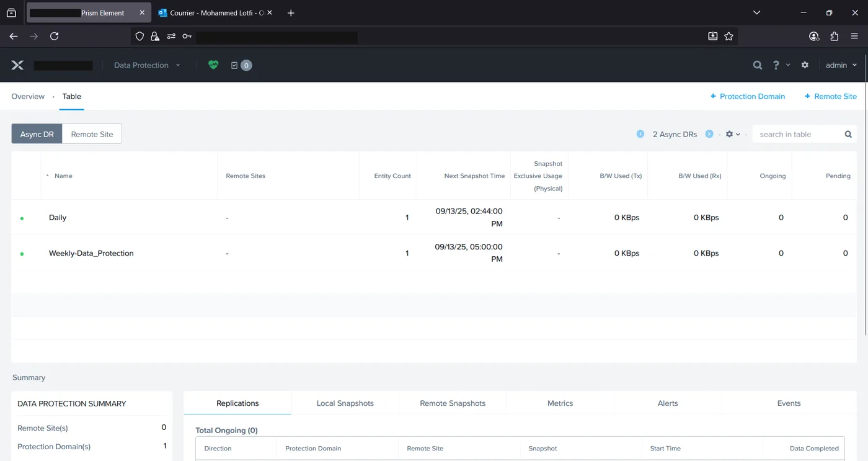
Task: Reload the current page
Action: tap(55, 37)
